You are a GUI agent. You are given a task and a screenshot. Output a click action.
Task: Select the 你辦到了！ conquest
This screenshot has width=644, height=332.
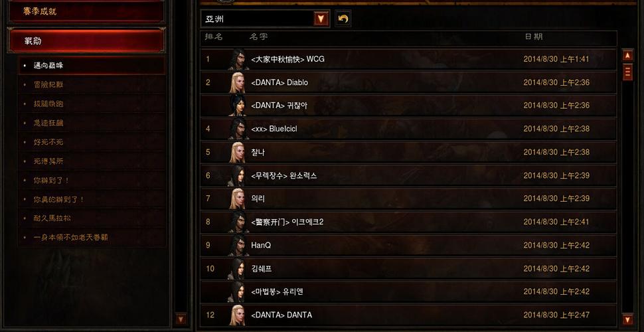[92, 181]
